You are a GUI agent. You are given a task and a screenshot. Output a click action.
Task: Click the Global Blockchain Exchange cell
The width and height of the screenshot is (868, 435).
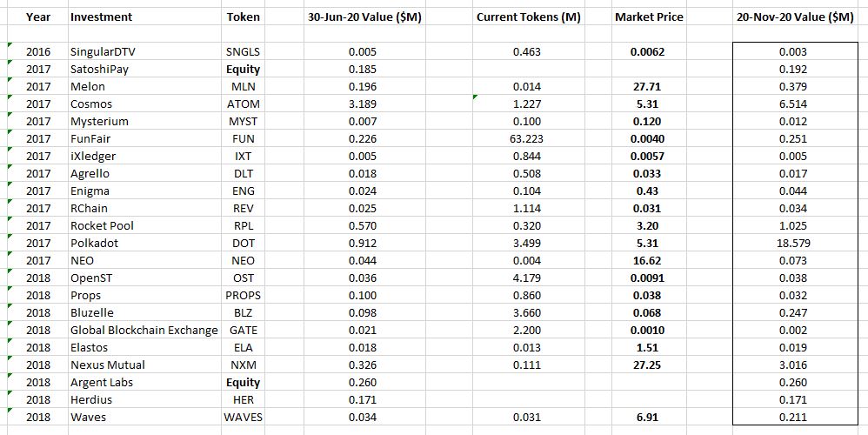144,331
